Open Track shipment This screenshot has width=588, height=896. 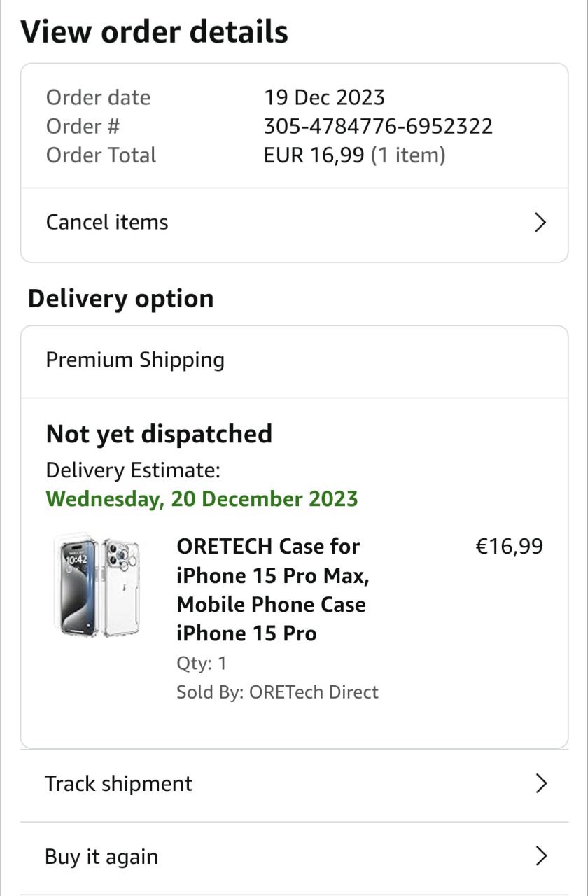(x=294, y=785)
